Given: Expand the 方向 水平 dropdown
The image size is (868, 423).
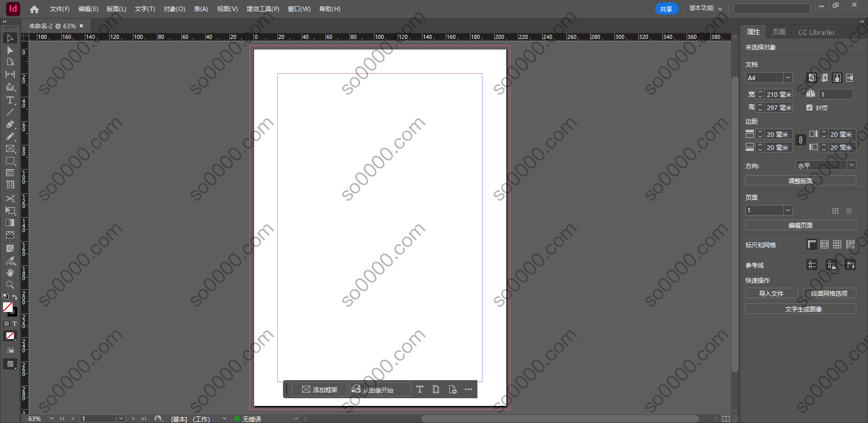Looking at the screenshot, I should pos(851,165).
